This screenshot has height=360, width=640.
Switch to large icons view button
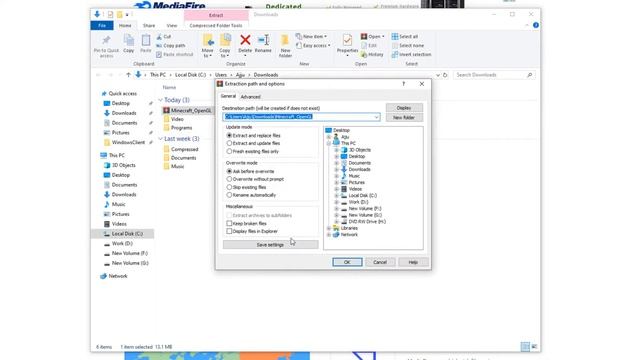click(534, 347)
